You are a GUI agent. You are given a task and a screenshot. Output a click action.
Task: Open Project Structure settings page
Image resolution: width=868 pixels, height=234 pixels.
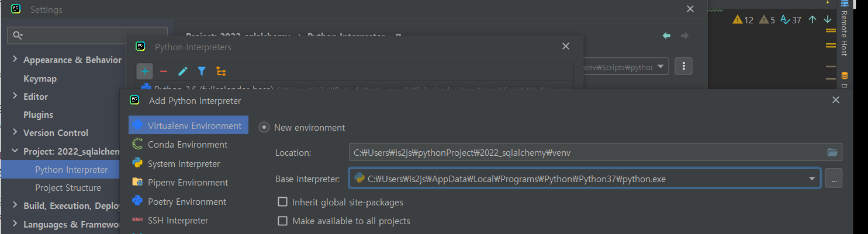pyautogui.click(x=68, y=188)
